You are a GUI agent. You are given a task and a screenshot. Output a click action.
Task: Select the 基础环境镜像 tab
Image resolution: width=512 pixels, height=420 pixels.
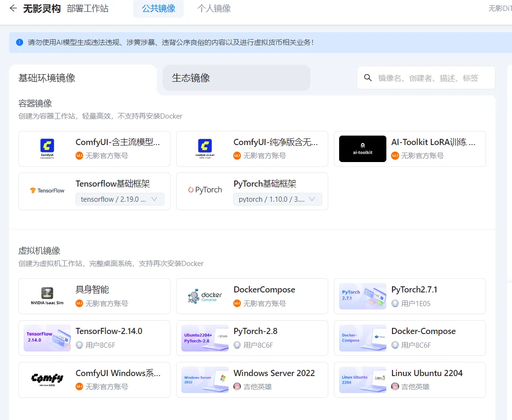point(83,78)
